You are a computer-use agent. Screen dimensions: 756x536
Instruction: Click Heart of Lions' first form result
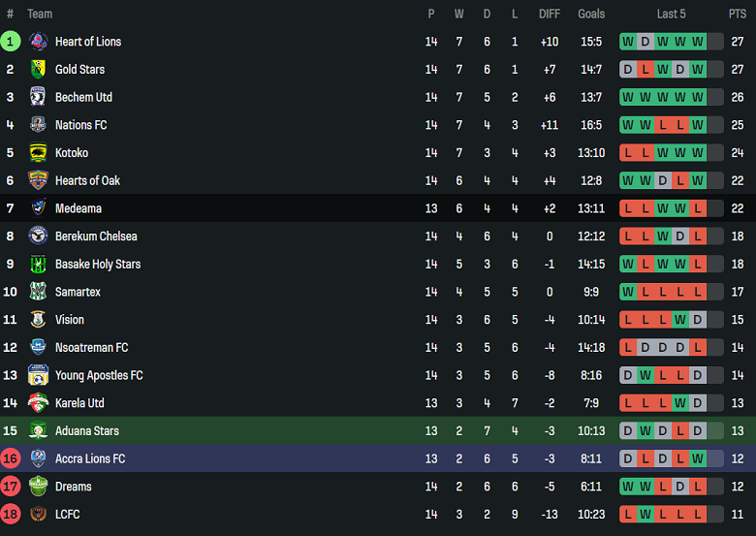pyautogui.click(x=628, y=42)
